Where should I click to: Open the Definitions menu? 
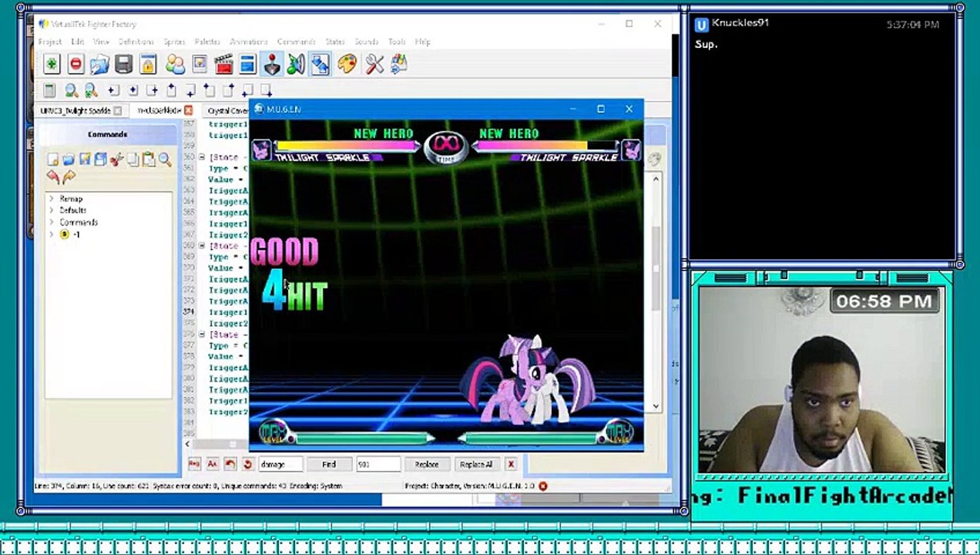(x=136, y=42)
